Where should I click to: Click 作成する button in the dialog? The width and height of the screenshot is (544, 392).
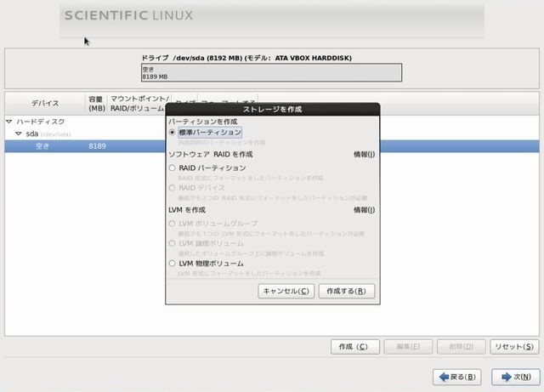[x=346, y=291]
